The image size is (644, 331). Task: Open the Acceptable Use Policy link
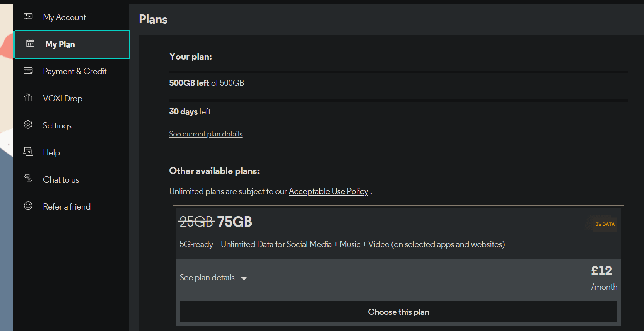(328, 191)
